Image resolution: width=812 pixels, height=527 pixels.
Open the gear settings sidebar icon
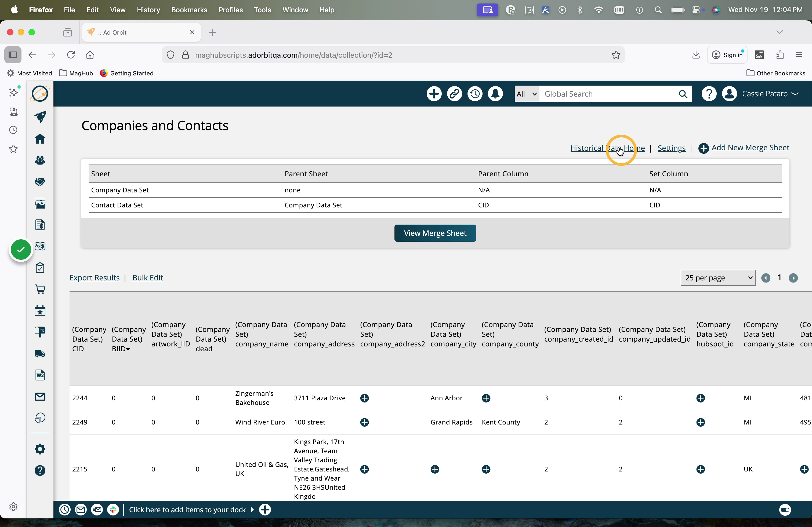point(40,449)
